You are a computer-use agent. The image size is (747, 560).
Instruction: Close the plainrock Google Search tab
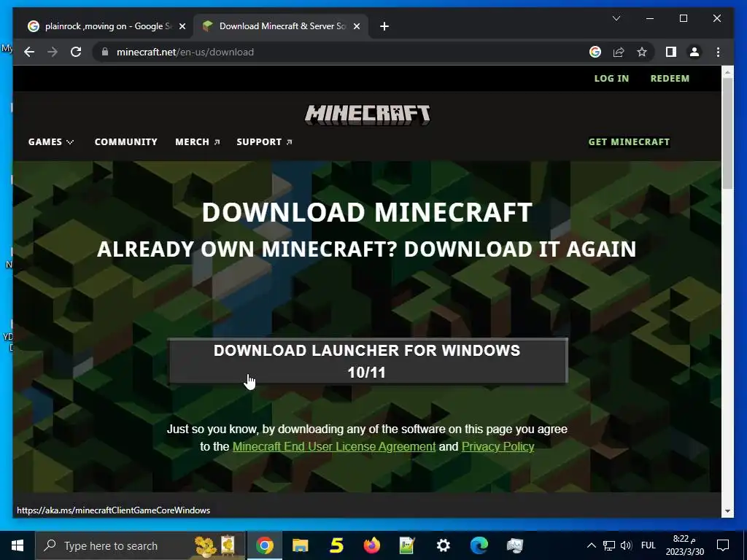pyautogui.click(x=182, y=26)
